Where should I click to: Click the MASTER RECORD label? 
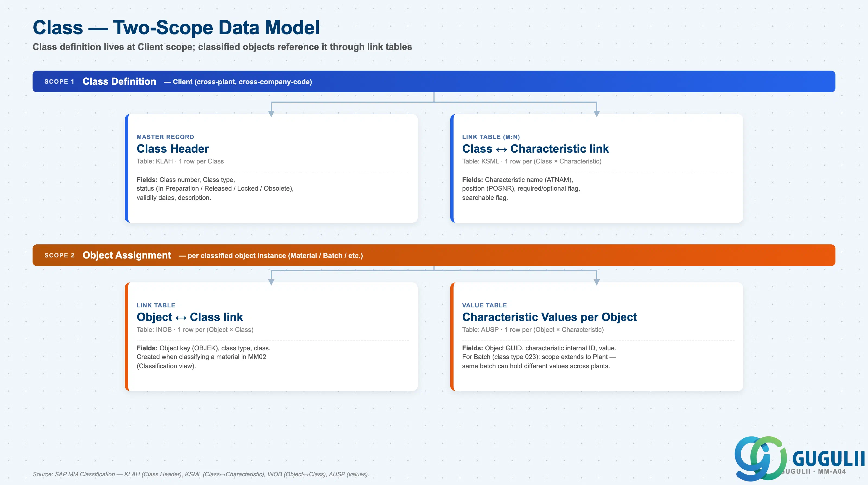coord(165,137)
